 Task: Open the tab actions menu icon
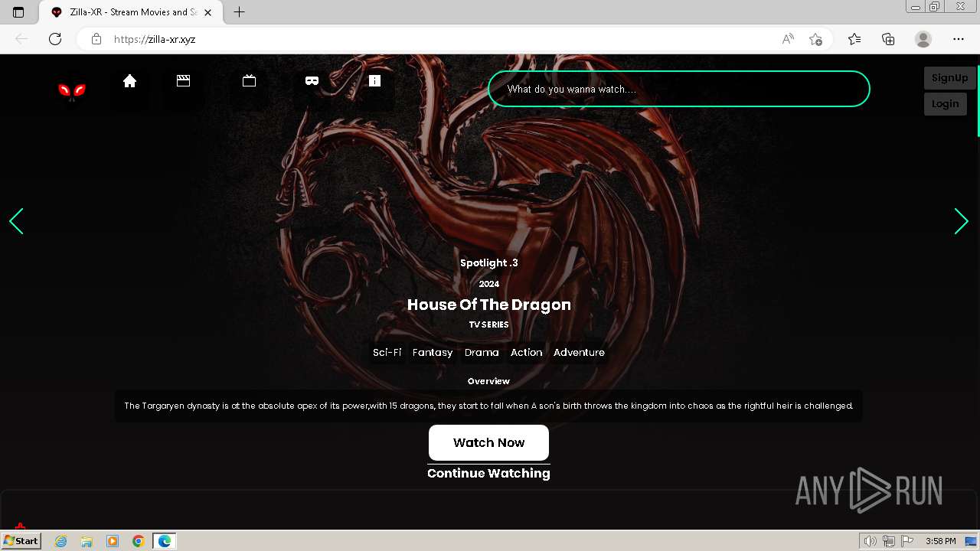pyautogui.click(x=18, y=12)
